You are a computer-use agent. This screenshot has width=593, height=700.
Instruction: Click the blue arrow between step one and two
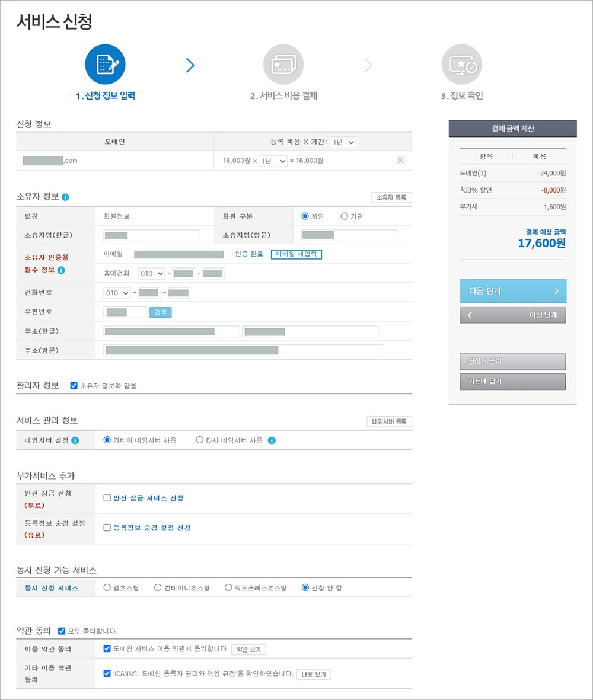click(x=190, y=65)
